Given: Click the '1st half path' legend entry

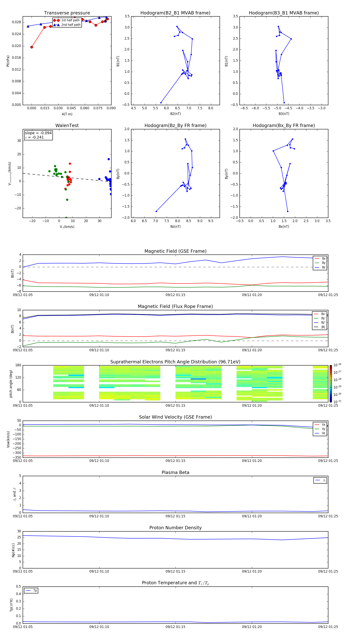Looking at the screenshot, I should [x=67, y=20].
